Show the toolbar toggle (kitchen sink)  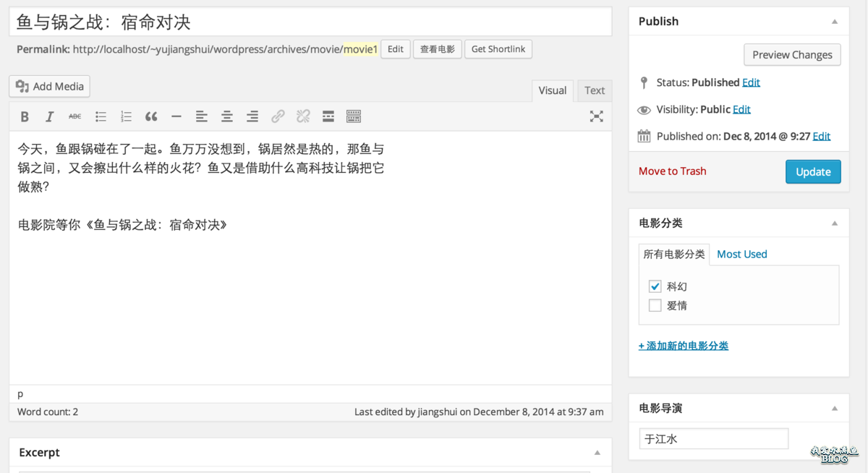354,116
